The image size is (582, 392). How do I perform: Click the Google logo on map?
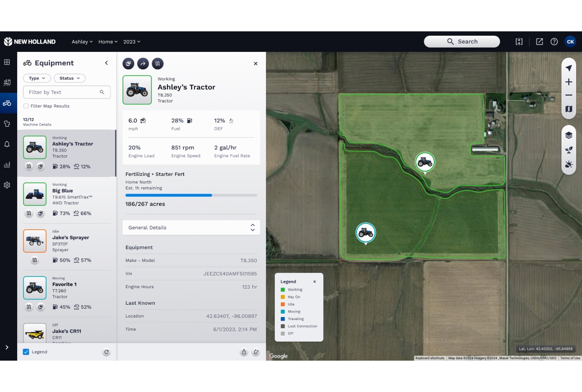tap(279, 356)
